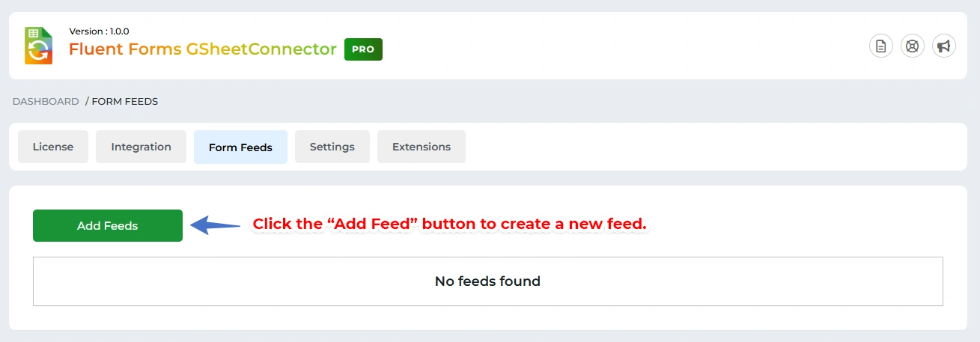This screenshot has height=342, width=980.
Task: Click the green "GSheetConnector" title text
Action: point(261,49)
